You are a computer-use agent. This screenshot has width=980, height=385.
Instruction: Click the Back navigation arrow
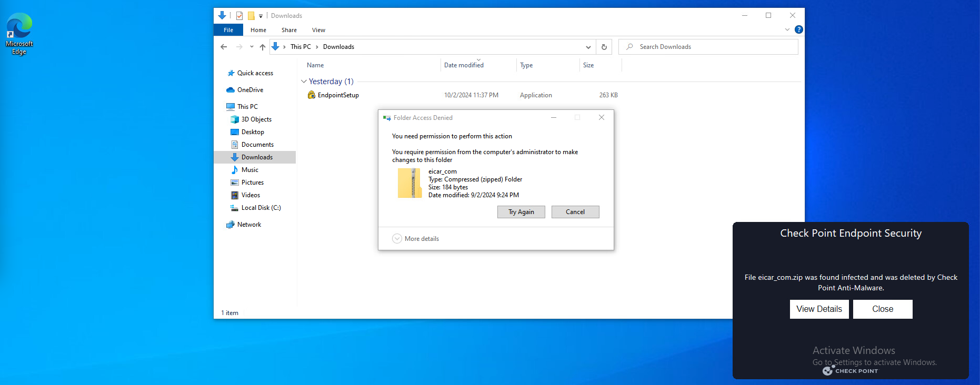224,47
